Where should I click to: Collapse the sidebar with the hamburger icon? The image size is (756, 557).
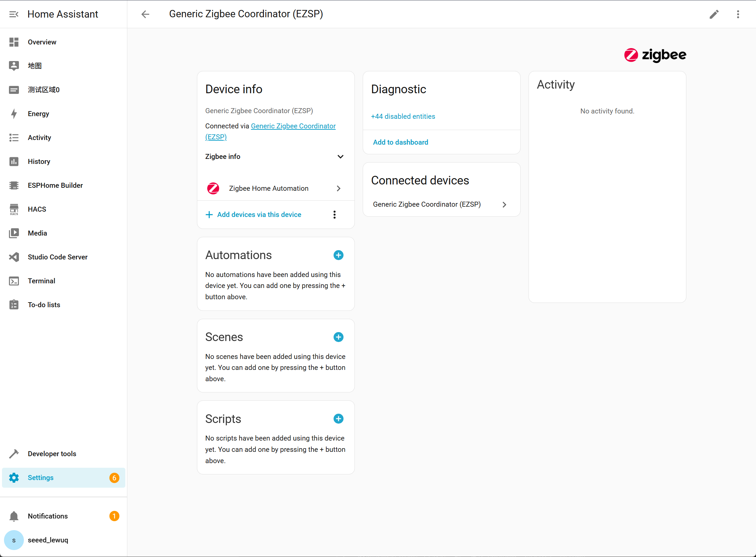[x=14, y=14]
